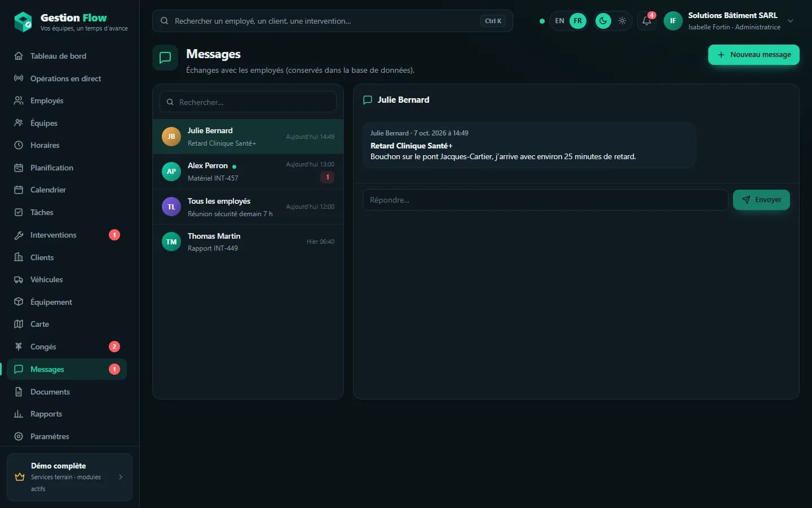Show the Tâches list

click(67, 212)
